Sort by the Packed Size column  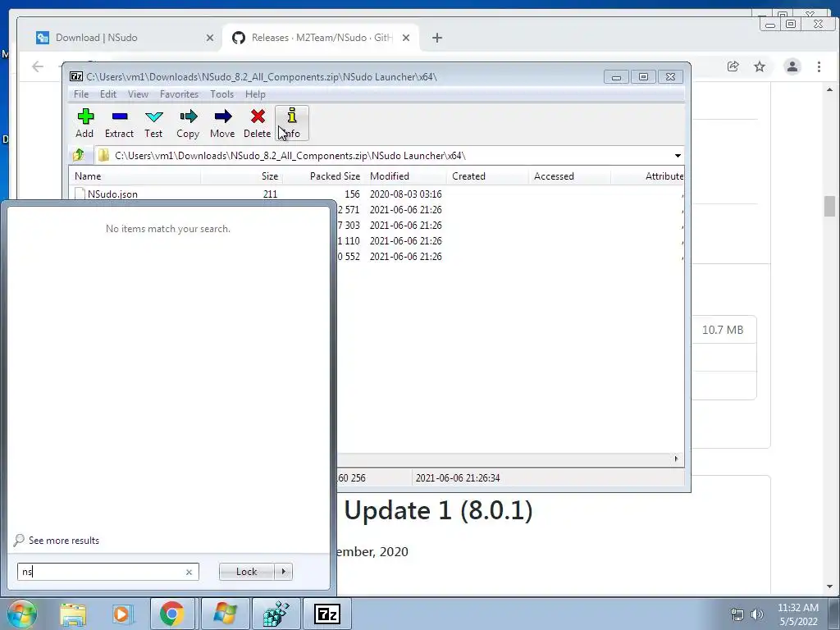click(323, 176)
